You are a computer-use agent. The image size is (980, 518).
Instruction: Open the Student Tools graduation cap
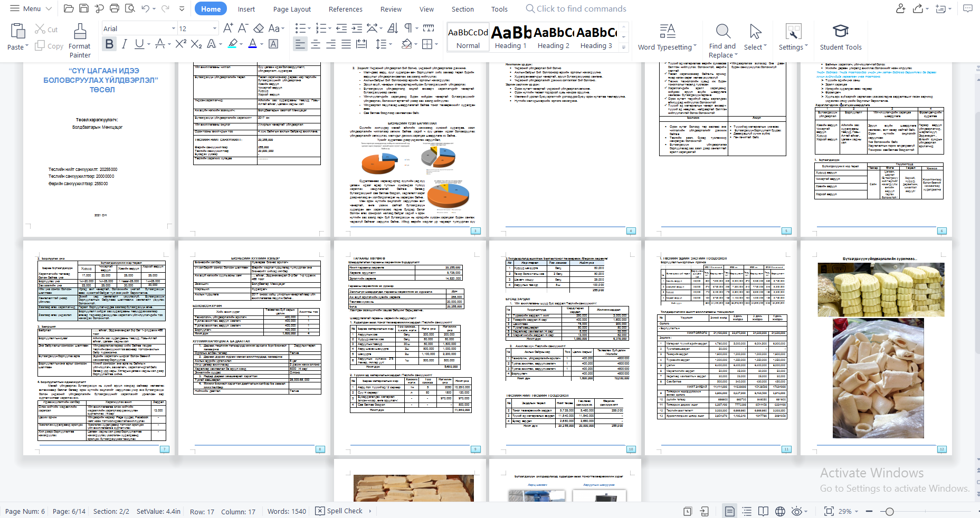(x=840, y=31)
